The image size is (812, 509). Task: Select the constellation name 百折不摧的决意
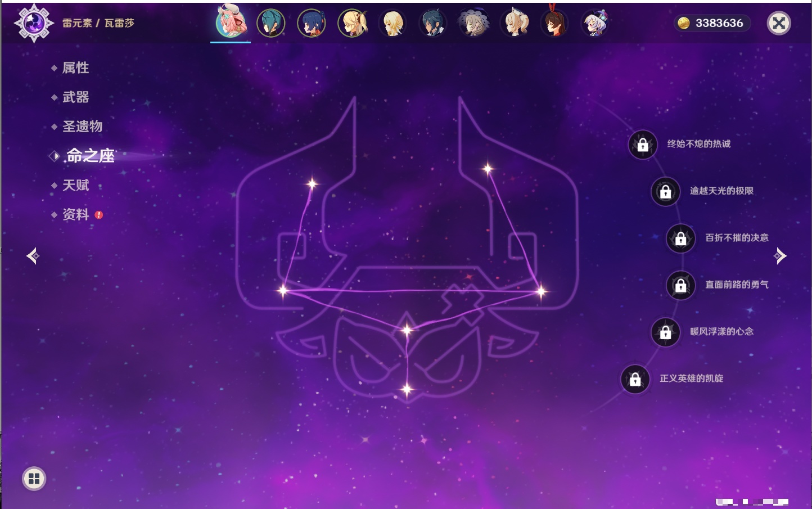click(737, 238)
